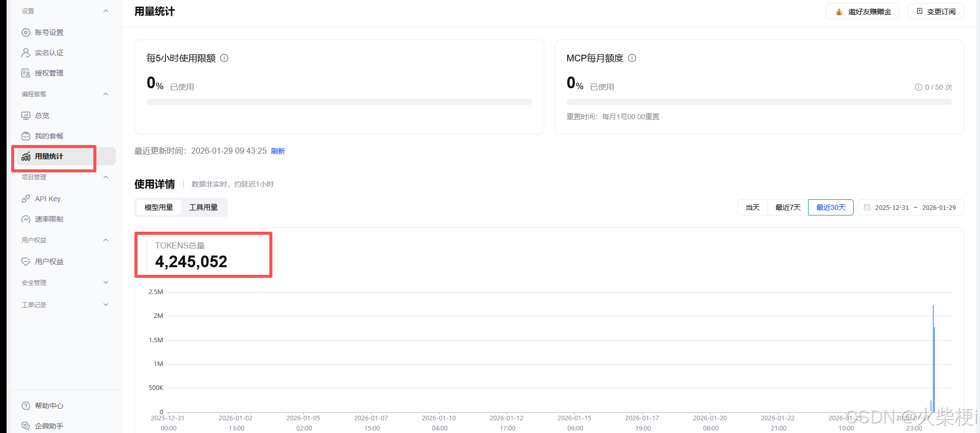The image size is (980, 433).
Task: Expand the 安全管理 section
Action: 106,282
